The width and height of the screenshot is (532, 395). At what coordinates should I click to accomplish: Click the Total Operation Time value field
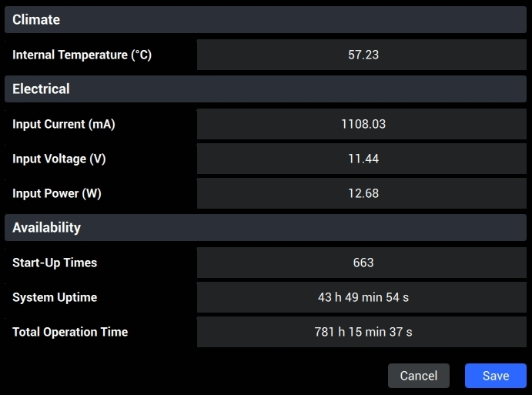click(362, 332)
